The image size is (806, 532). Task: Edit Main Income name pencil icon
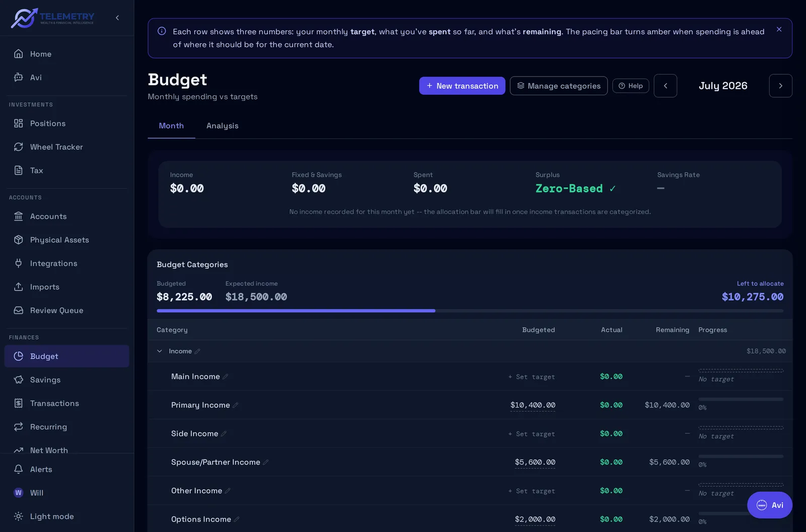click(225, 377)
